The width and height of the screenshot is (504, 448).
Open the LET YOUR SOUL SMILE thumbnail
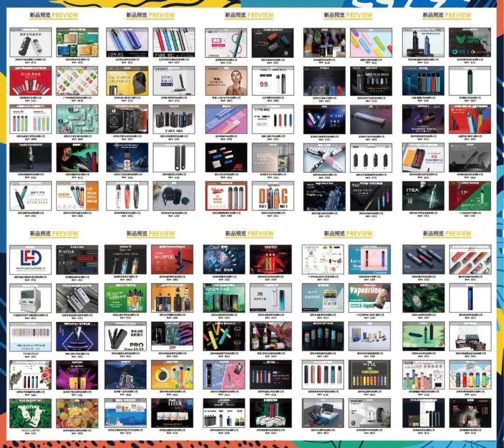pyautogui.click(x=77, y=196)
